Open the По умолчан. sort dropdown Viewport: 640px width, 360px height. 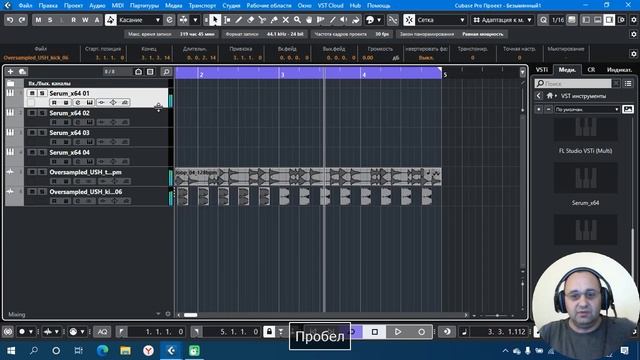(587, 109)
